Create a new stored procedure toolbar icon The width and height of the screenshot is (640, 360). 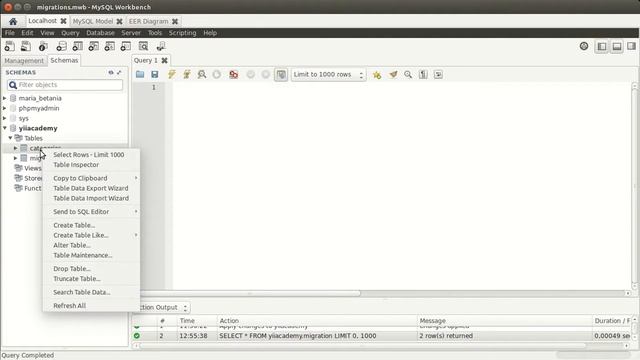pos(109,47)
